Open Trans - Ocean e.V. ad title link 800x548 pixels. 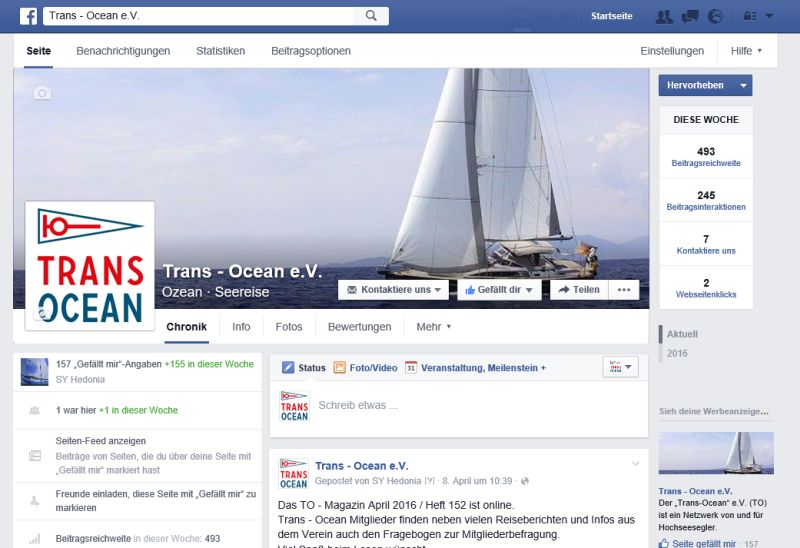coord(695,491)
